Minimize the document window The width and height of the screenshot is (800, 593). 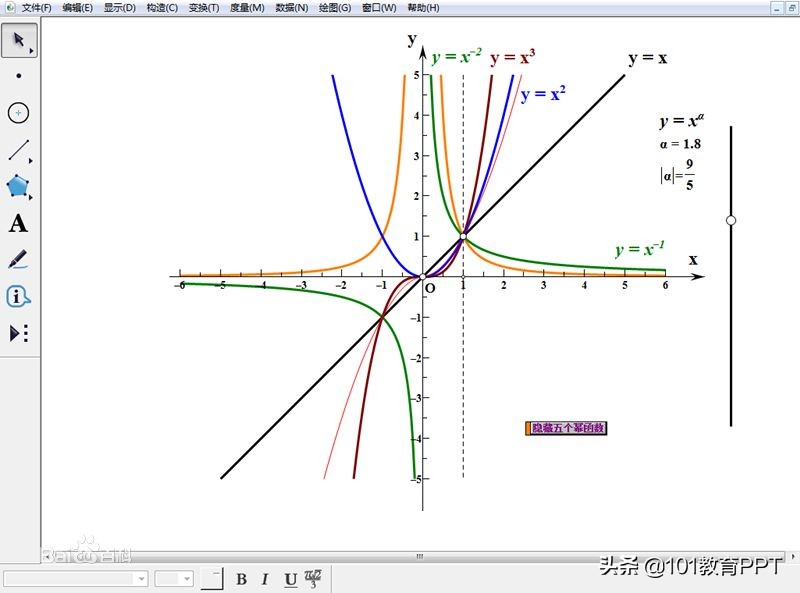(777, 8)
